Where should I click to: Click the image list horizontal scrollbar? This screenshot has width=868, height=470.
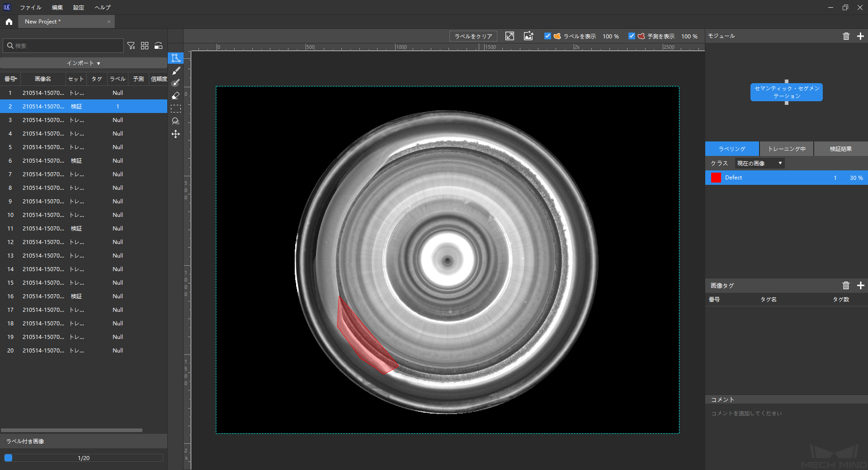click(71, 430)
